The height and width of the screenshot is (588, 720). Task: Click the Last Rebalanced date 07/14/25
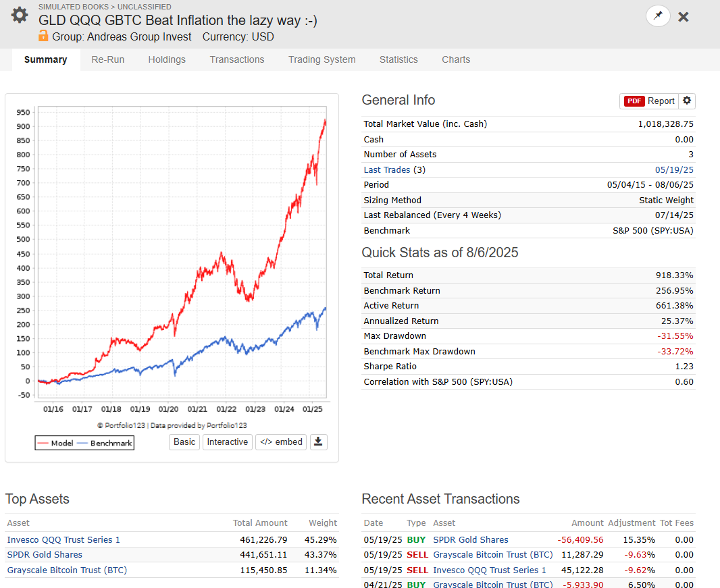[x=674, y=215]
